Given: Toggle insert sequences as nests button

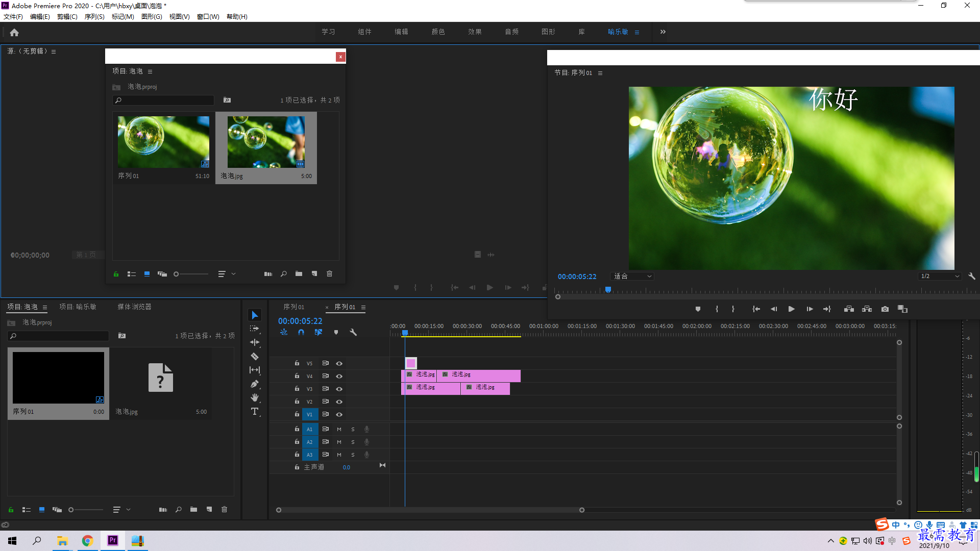Looking at the screenshot, I should click(x=284, y=332).
